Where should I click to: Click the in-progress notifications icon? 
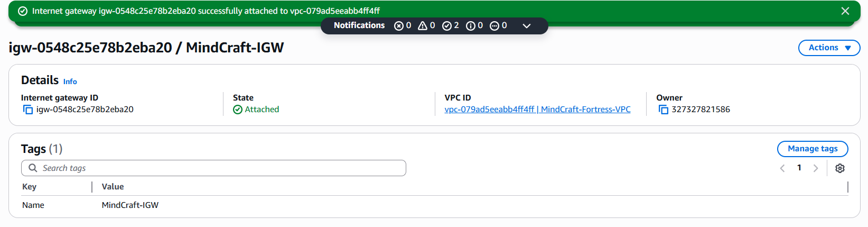494,25
